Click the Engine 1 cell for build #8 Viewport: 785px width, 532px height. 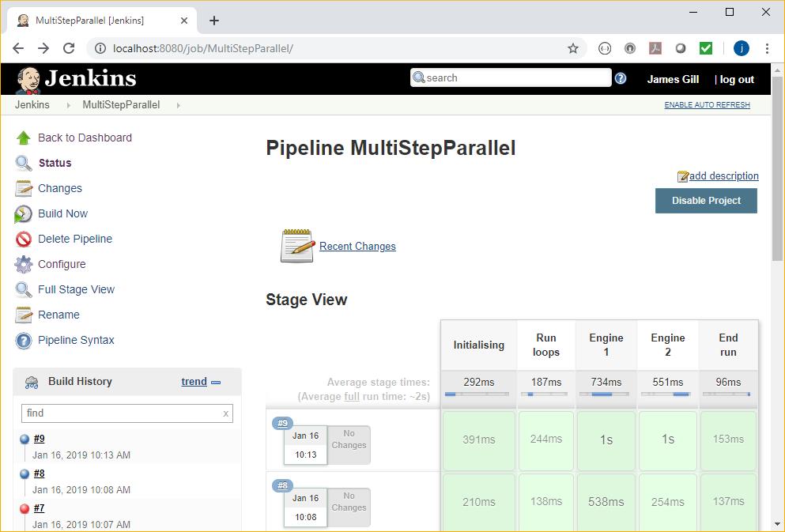(x=606, y=501)
